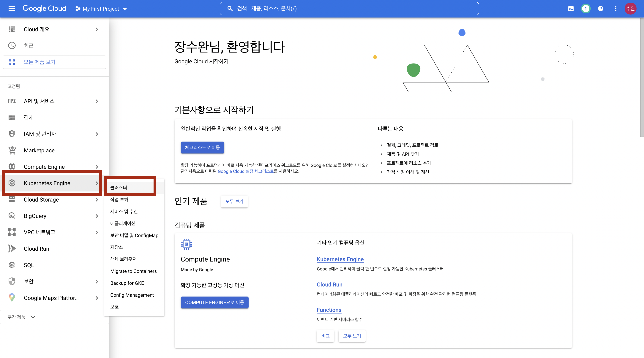Expand VPC 네트워크 submenu chevron
The image size is (644, 358).
click(97, 232)
